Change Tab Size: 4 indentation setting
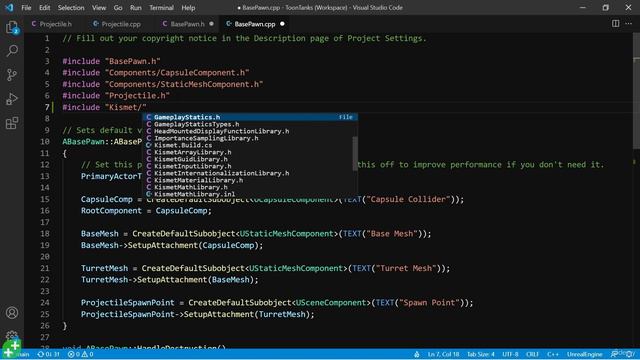The image size is (640, 360). point(480,354)
